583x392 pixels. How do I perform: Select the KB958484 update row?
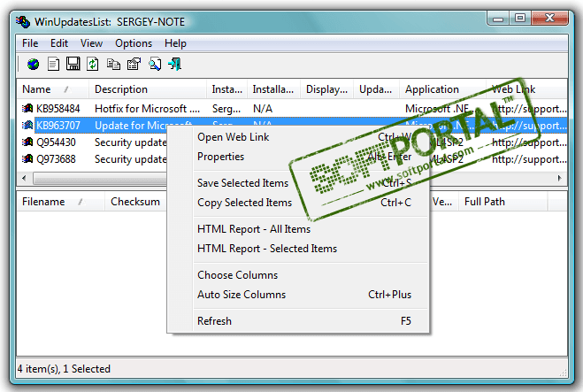point(292,109)
